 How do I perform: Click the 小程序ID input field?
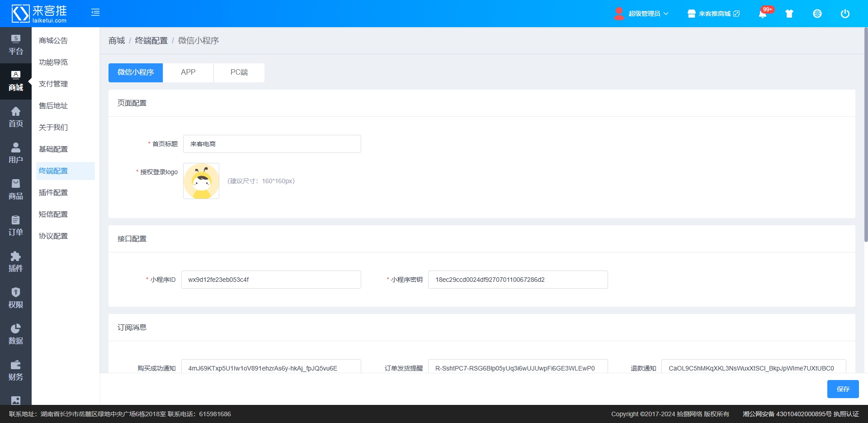point(271,280)
